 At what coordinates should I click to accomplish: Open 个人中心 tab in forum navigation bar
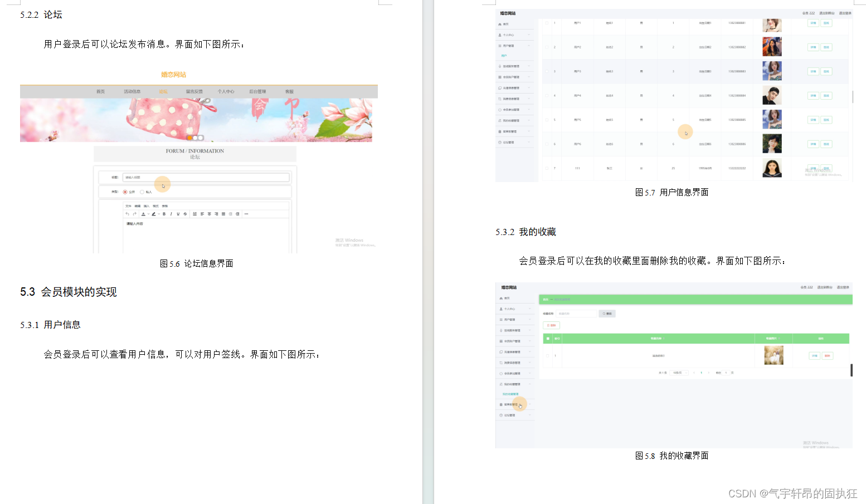(x=226, y=91)
